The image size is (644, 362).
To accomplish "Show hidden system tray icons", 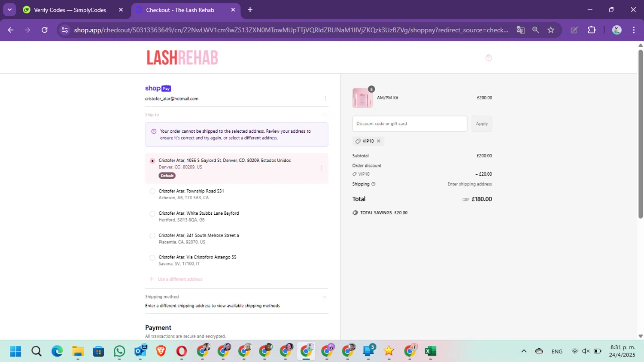I will pyautogui.click(x=524, y=351).
